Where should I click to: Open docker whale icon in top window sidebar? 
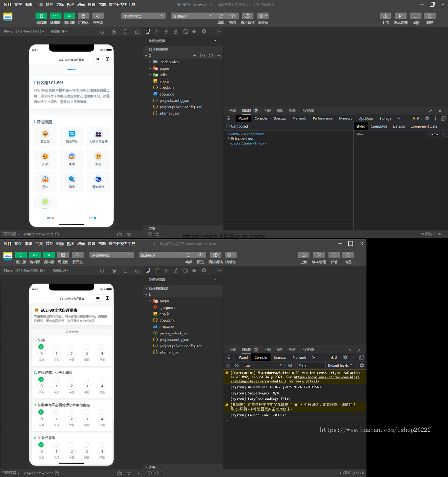(x=195, y=31)
